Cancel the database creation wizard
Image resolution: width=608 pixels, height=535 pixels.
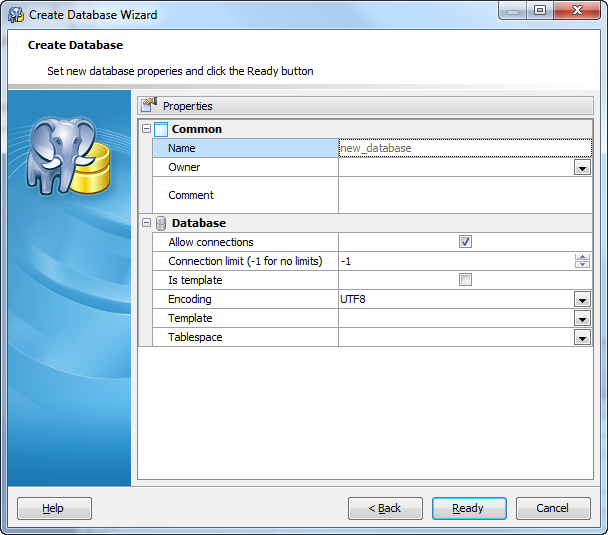[x=553, y=508]
